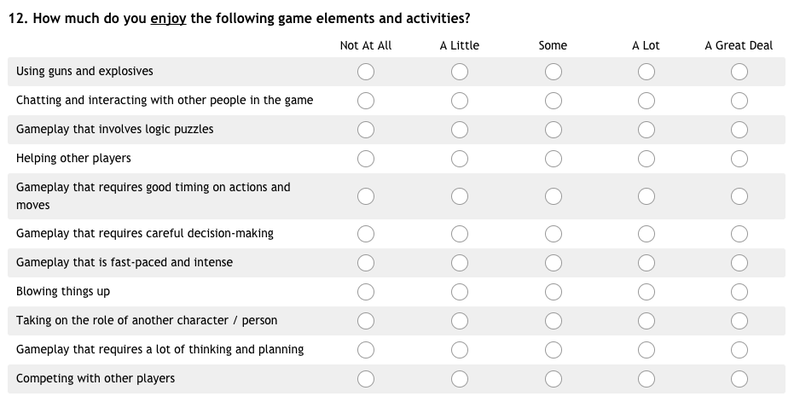Screen dimensions: 800x408
Task: Rate Blowing things up as 'A Great Deal'
Action: (x=739, y=292)
